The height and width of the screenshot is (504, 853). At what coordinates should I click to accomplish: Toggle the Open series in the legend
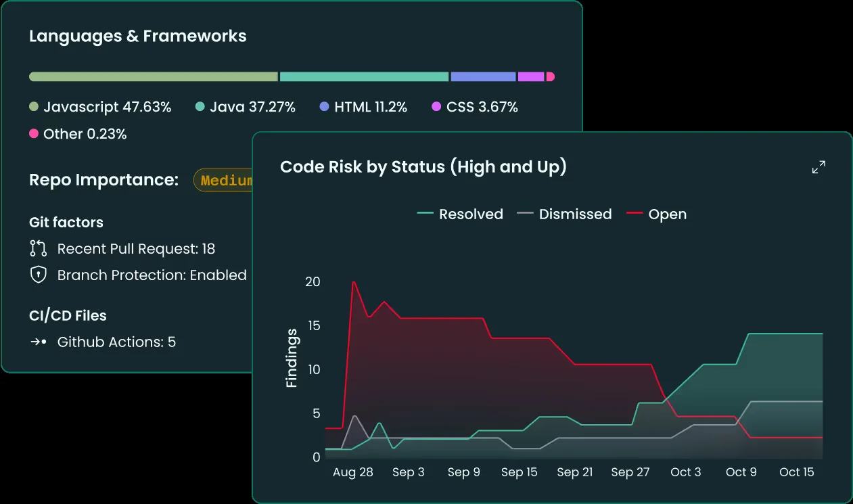pos(657,214)
